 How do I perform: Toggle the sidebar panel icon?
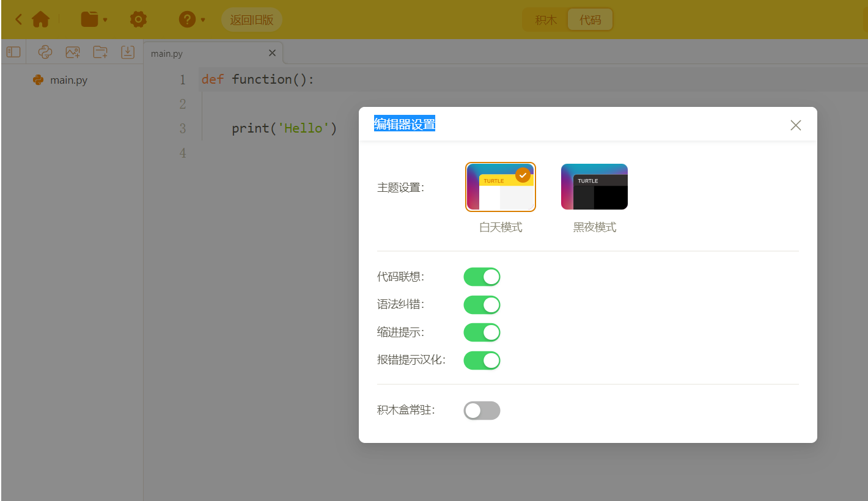[13, 53]
